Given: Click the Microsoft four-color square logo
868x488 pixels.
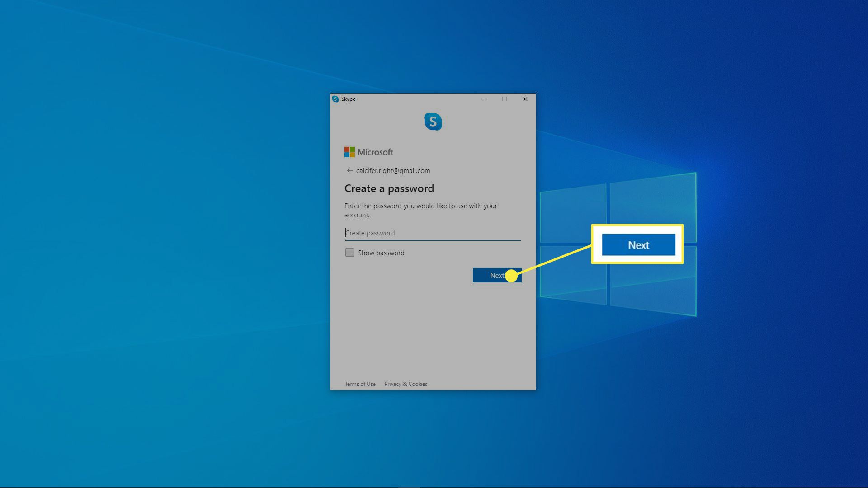Looking at the screenshot, I should click(x=349, y=152).
